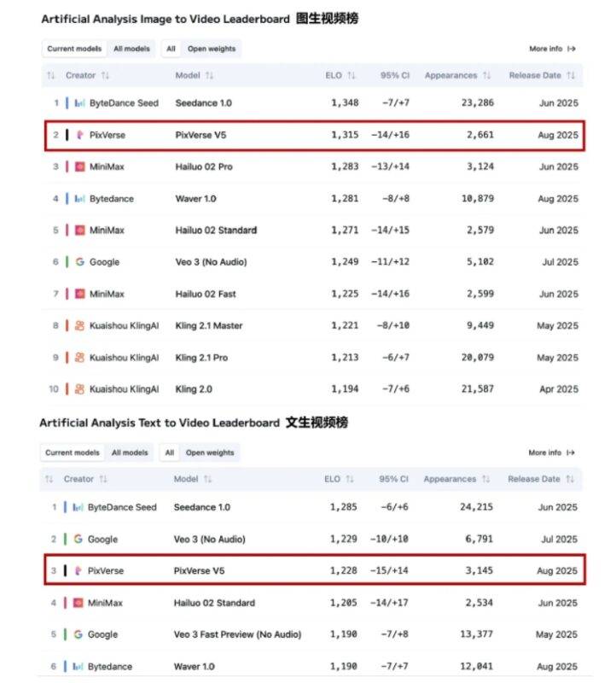This screenshot has height=683, width=616.
Task: Open More info link of Text to Video leaderboard
Action: tap(551, 452)
